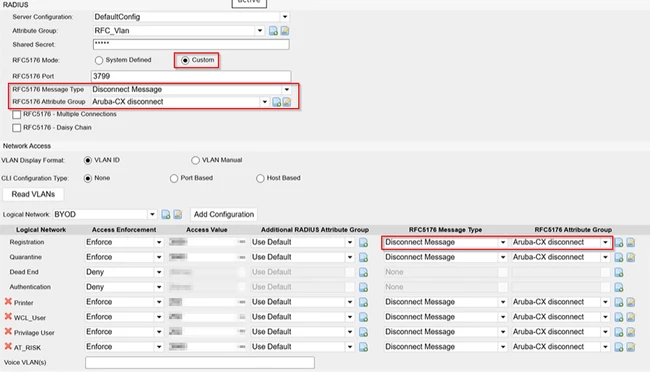Add RADIUS attribute group for Privilage User row
Image resolution: width=650 pixels, height=372 pixels.
pyautogui.click(x=364, y=332)
